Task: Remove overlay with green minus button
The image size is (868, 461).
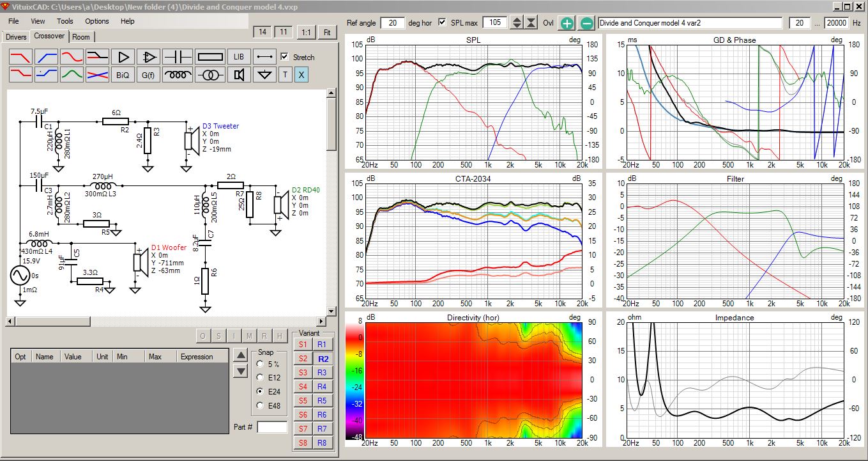Action: (x=586, y=23)
